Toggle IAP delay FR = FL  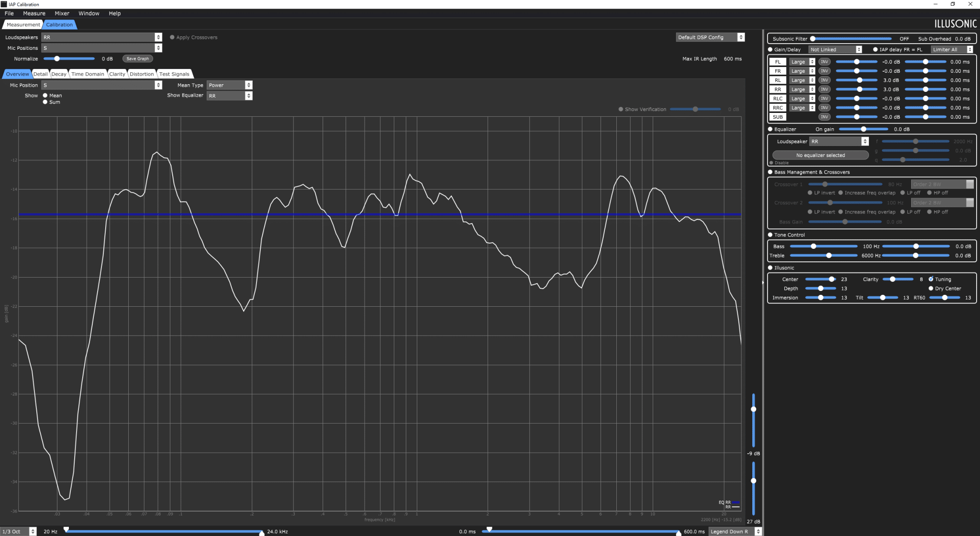(x=875, y=49)
